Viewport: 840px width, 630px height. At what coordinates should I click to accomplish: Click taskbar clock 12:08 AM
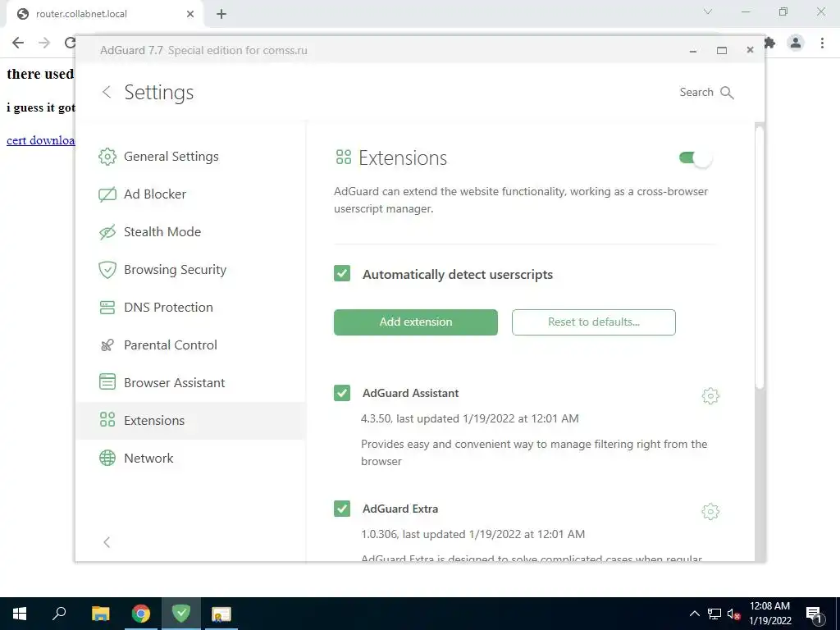769,606
